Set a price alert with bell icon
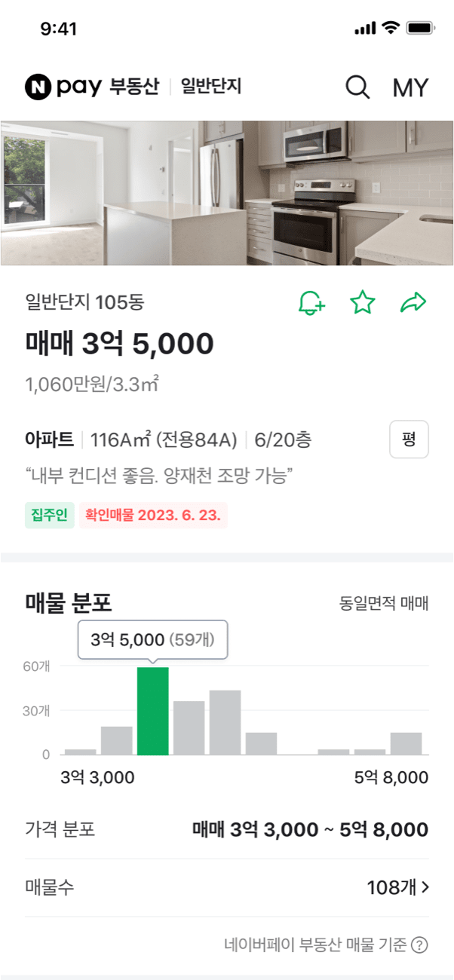The image size is (454, 980). 311,303
